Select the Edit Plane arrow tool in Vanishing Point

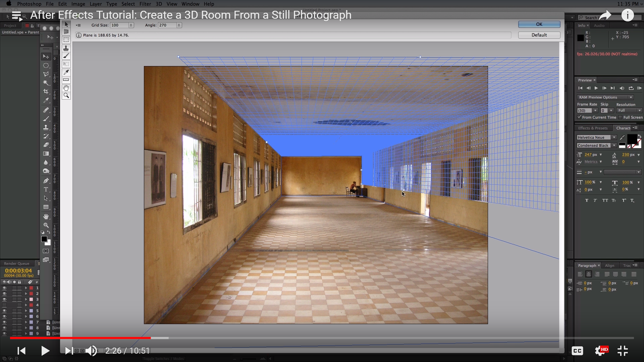[x=66, y=24]
